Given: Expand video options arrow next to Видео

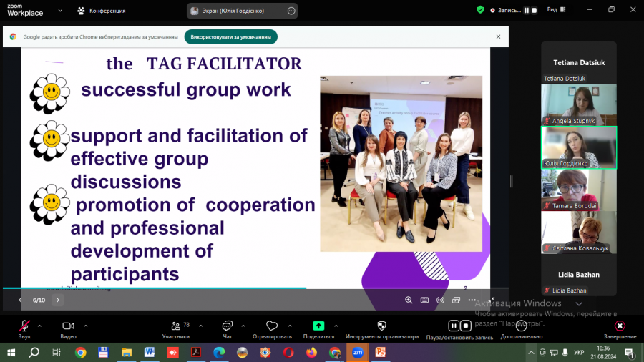Looking at the screenshot, I should (86, 326).
